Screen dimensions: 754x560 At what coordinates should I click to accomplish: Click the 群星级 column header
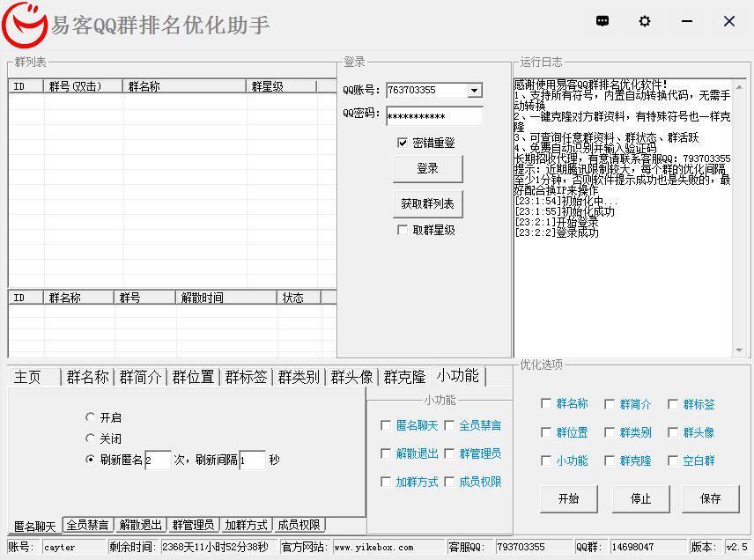[281, 86]
